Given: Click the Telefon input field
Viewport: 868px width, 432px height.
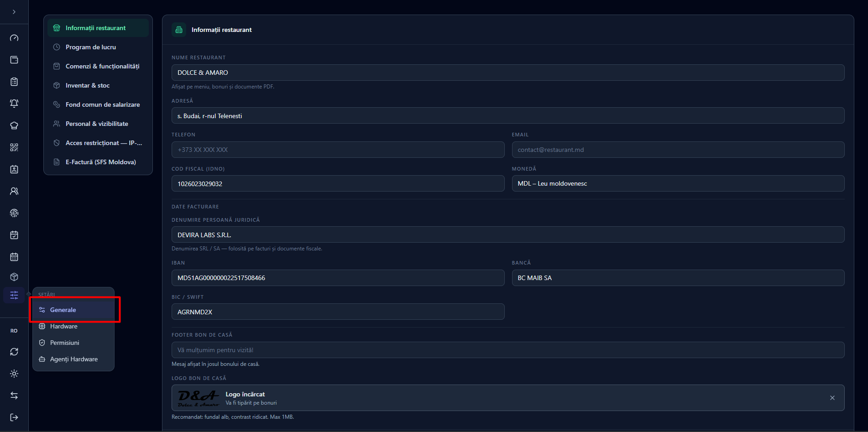Looking at the screenshot, I should [338, 150].
